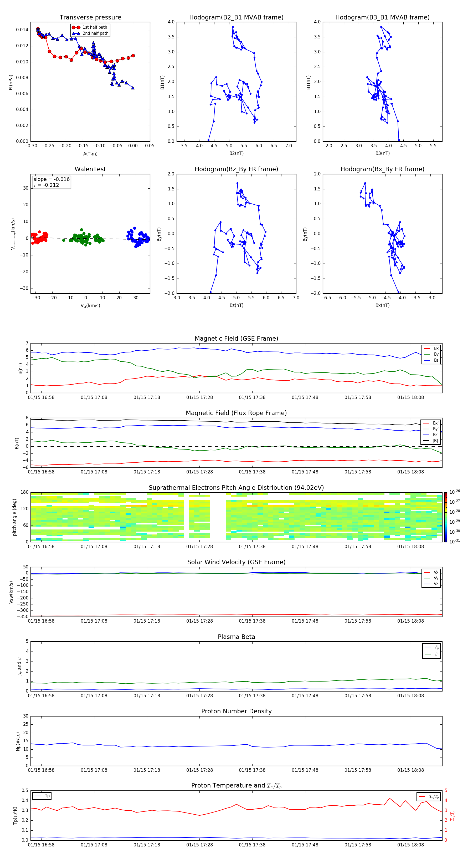This screenshot has height=868, width=473.
Task: Click the 'B3(nT)' x-axis label
Action: click(x=382, y=153)
